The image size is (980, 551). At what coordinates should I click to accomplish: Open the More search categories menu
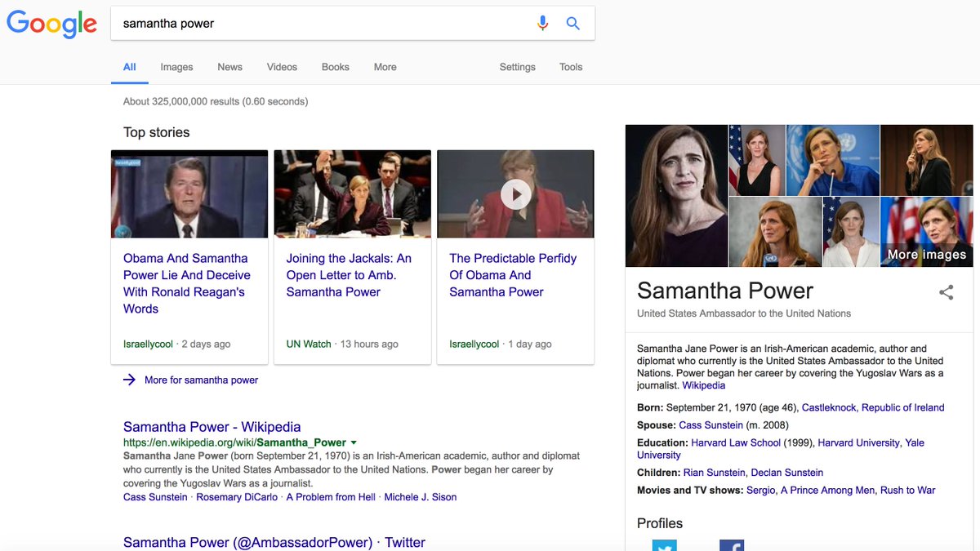[x=385, y=67]
